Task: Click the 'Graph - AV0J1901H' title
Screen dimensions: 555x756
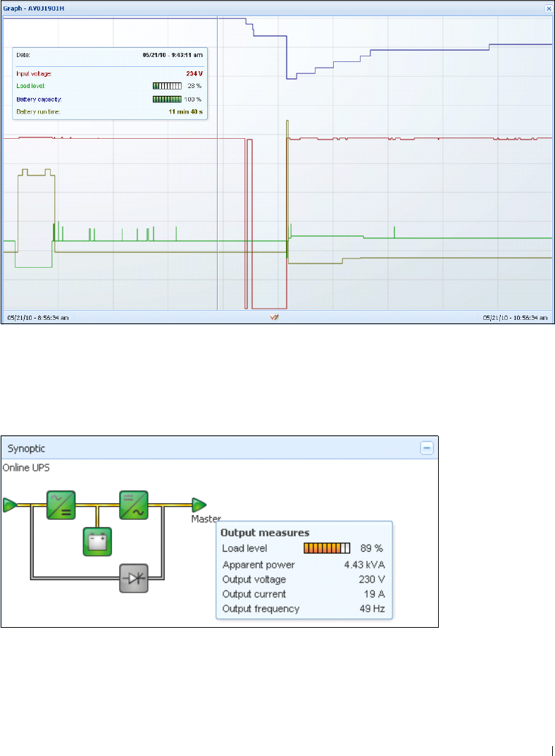Action: [x=33, y=8]
